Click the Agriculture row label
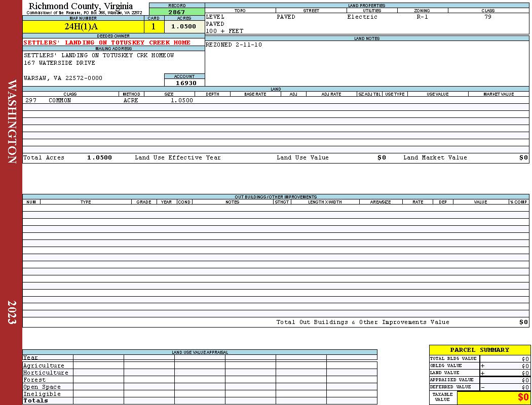 coord(44,366)
